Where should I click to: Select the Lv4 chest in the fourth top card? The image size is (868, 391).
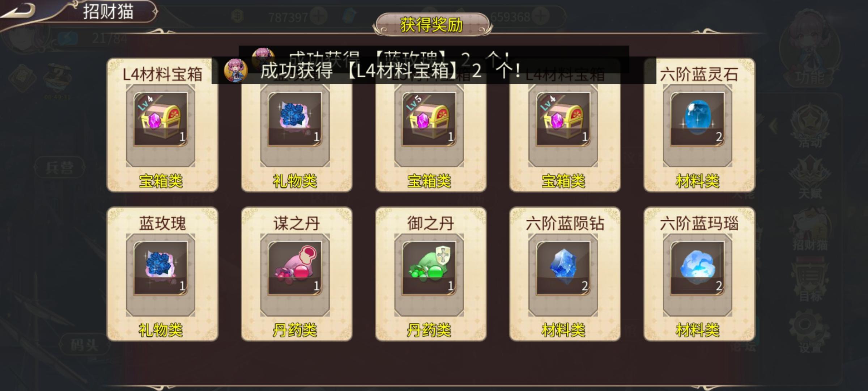point(563,119)
